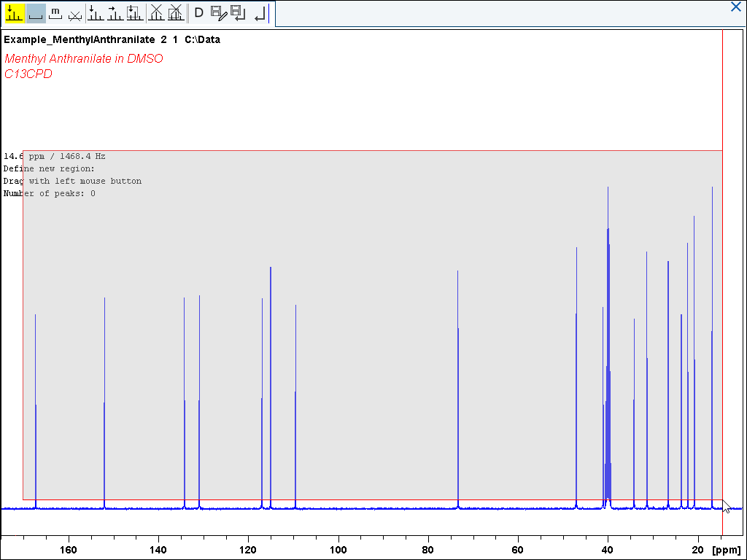Viewport: 747px width, 560px height.
Task: Click the 80 ppm axis label
Action: [427, 550]
